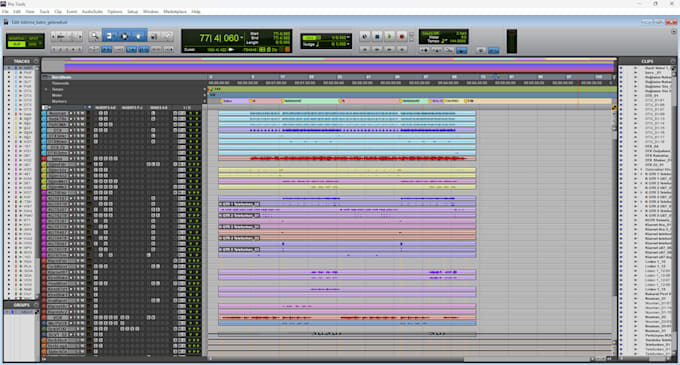Toggle Link Track and Edit Selection

coord(156,50)
